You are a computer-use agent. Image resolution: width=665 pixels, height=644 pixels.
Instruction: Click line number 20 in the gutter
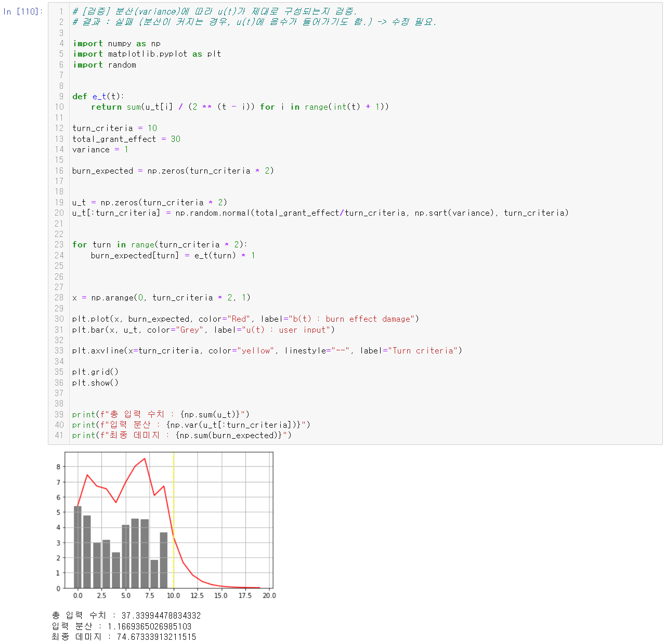point(59,213)
